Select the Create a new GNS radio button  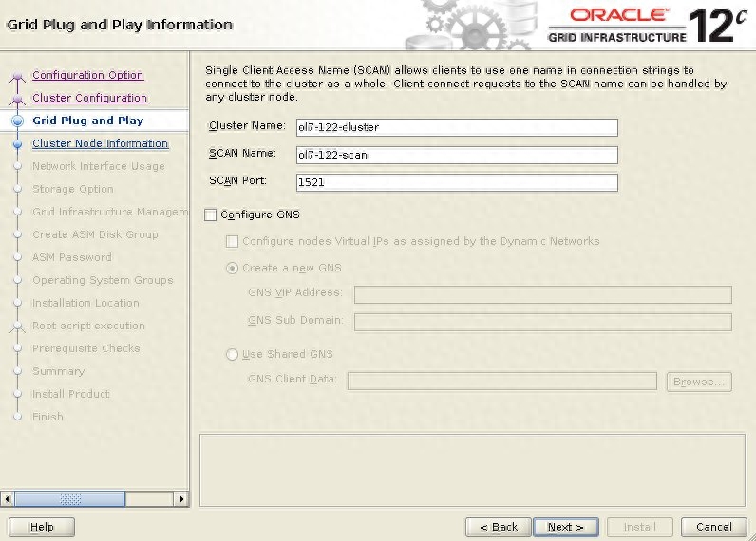pyautogui.click(x=233, y=268)
